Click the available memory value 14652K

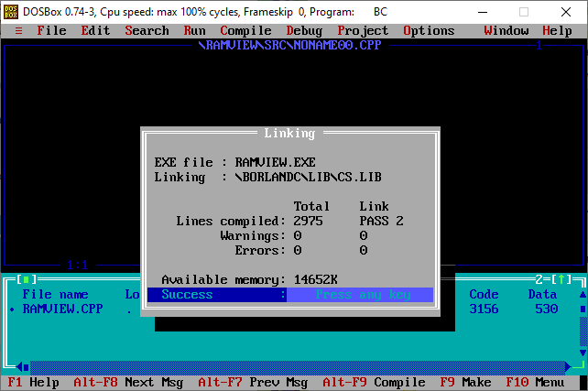click(x=315, y=279)
